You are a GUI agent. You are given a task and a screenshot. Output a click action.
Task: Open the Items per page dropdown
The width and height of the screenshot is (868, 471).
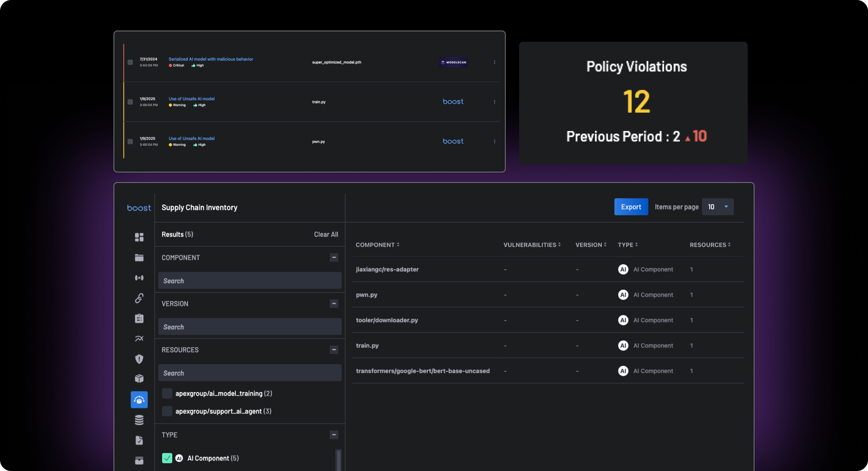(718, 207)
